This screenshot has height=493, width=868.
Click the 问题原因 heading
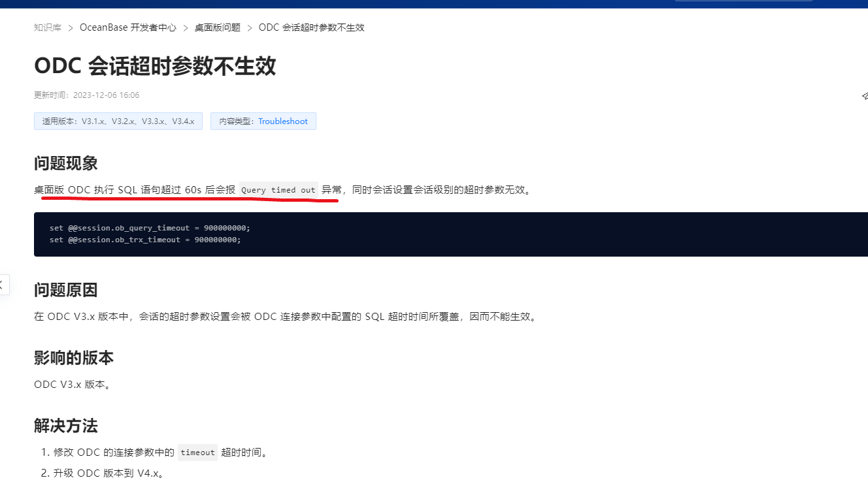point(66,290)
